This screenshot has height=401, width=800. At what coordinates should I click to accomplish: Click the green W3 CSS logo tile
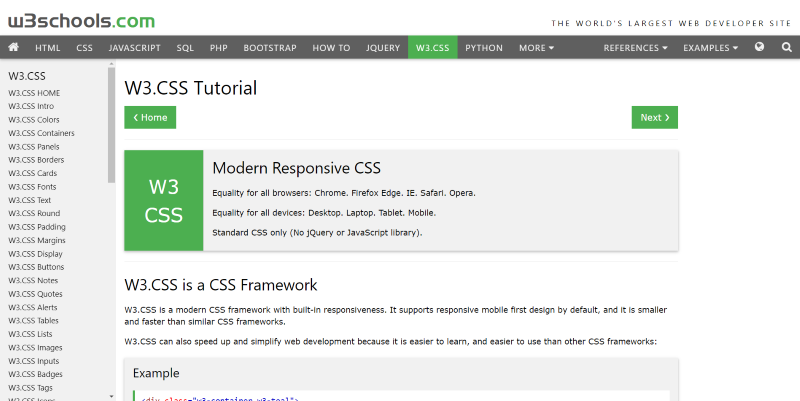(x=164, y=200)
